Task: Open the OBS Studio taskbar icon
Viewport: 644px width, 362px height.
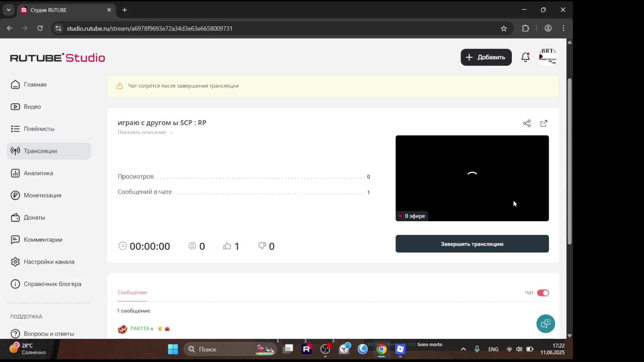Action: click(x=325, y=349)
